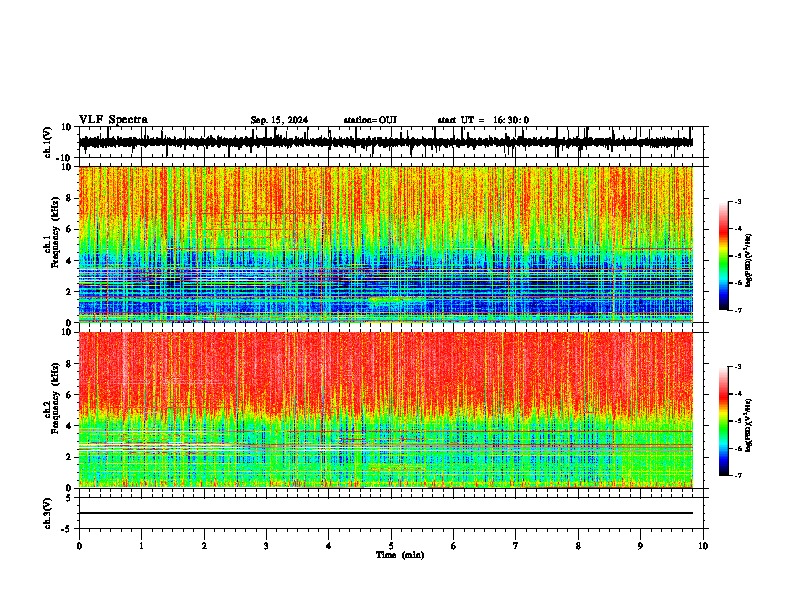Click the "-3" label on ch.1 color scale
The height and width of the screenshot is (612, 792).
[737, 201]
